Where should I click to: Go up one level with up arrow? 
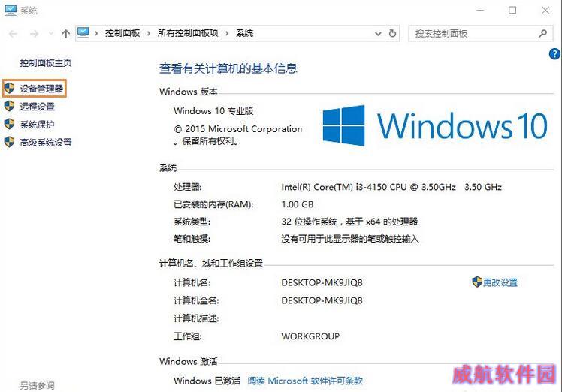(x=65, y=34)
